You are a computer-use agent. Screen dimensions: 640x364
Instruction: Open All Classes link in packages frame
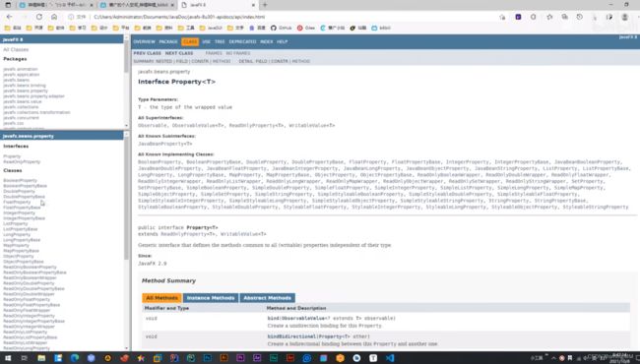(x=16, y=49)
